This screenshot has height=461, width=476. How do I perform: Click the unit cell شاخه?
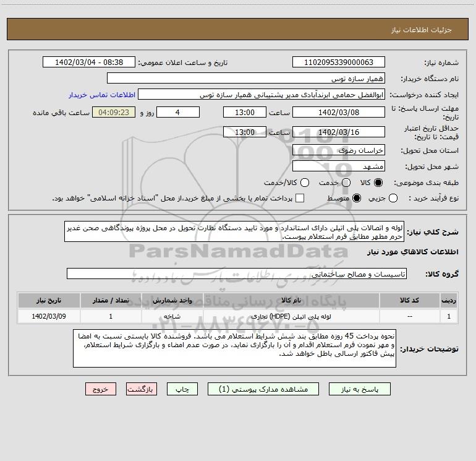(x=172, y=316)
